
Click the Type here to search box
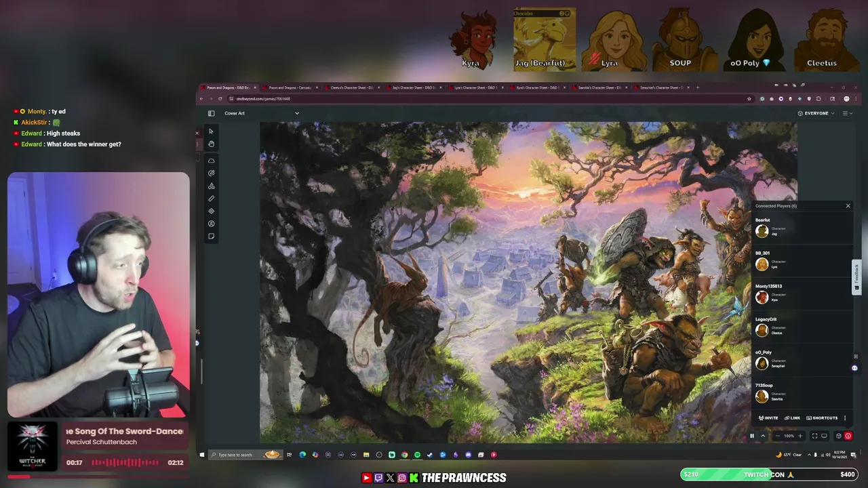[245, 455]
